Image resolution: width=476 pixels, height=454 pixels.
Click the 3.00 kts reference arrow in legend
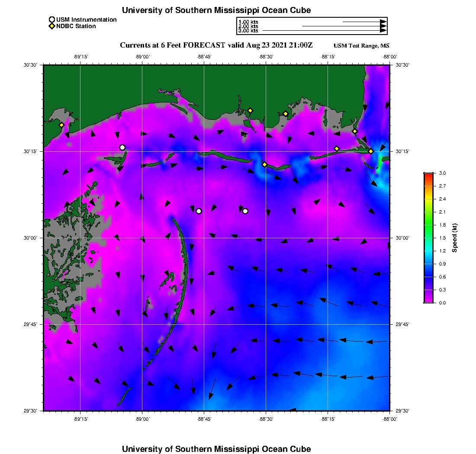324,31
